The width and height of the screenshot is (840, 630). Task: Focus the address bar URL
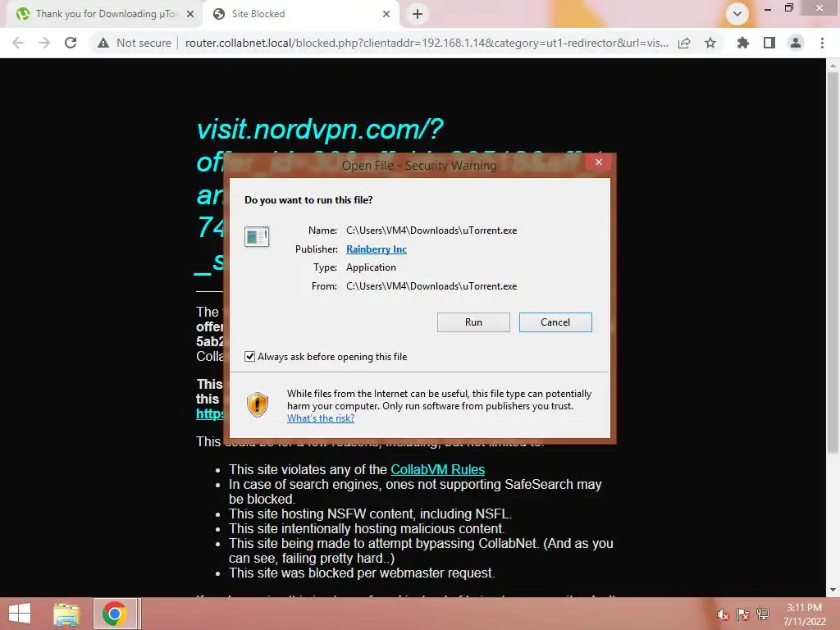[427, 43]
